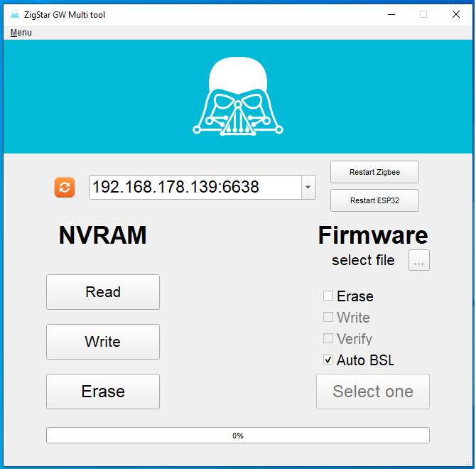Click the Select one button
The width and height of the screenshot is (476, 469).
click(373, 392)
